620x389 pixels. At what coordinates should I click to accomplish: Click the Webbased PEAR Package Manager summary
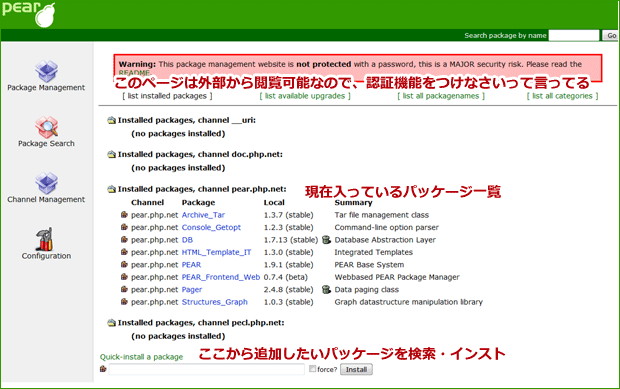point(397,277)
